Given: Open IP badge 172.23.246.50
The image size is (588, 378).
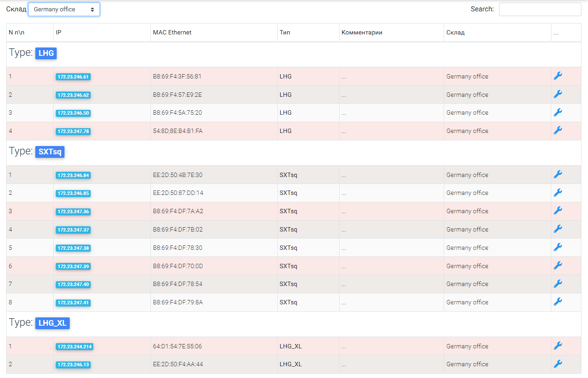Looking at the screenshot, I should pyautogui.click(x=73, y=113).
